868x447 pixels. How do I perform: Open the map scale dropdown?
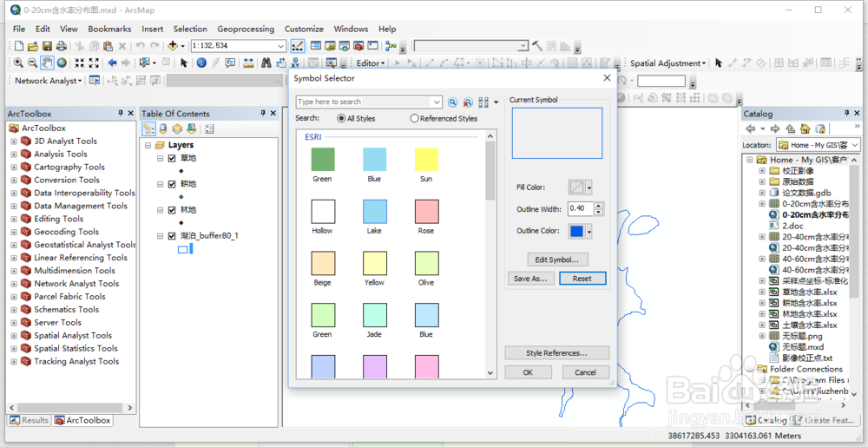pos(280,46)
